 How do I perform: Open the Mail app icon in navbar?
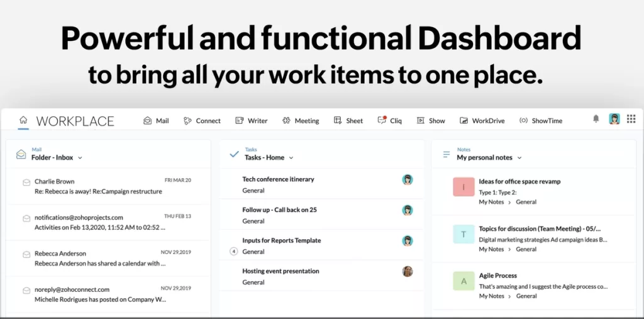pos(147,120)
